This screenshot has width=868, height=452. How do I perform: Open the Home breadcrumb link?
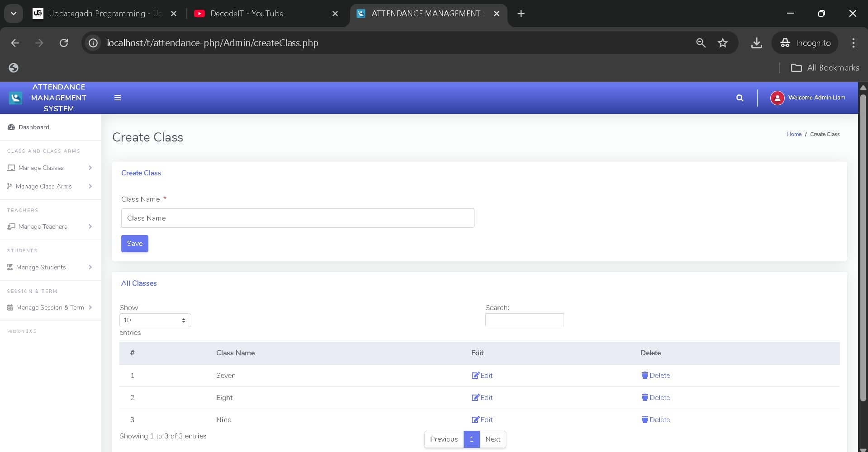794,134
